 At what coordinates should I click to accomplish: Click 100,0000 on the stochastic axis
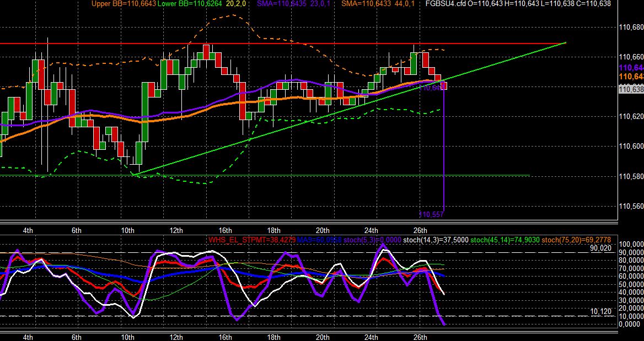[631, 244]
